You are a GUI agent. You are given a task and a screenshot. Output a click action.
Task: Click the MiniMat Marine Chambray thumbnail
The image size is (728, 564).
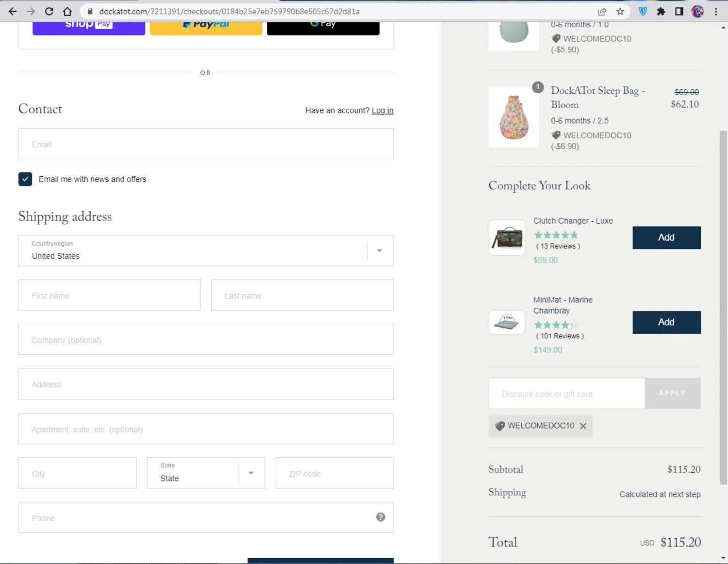pyautogui.click(x=507, y=322)
